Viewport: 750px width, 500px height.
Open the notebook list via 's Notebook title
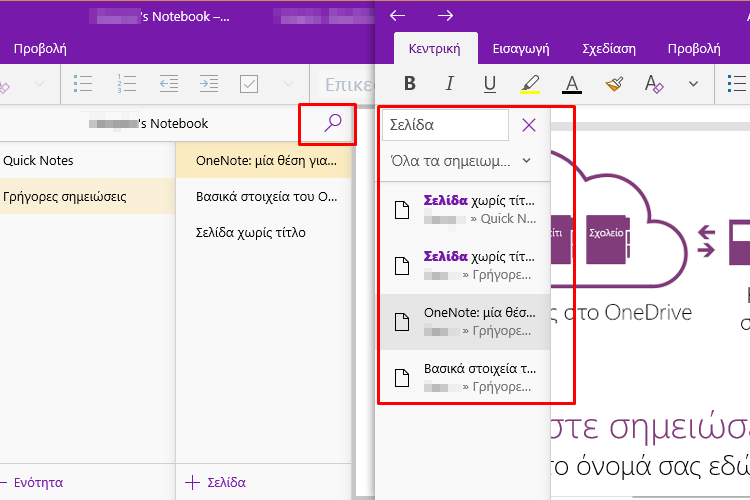point(148,123)
